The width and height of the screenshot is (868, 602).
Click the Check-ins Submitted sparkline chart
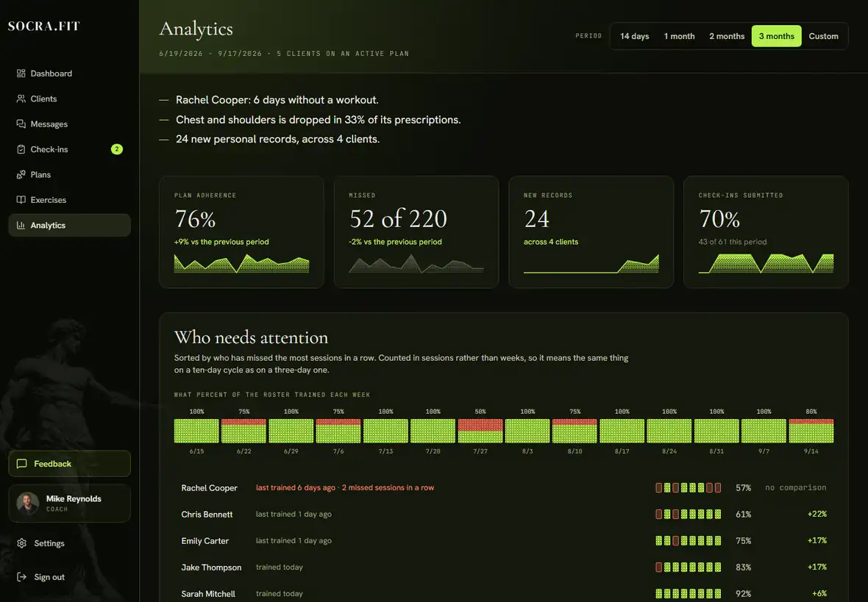point(766,263)
